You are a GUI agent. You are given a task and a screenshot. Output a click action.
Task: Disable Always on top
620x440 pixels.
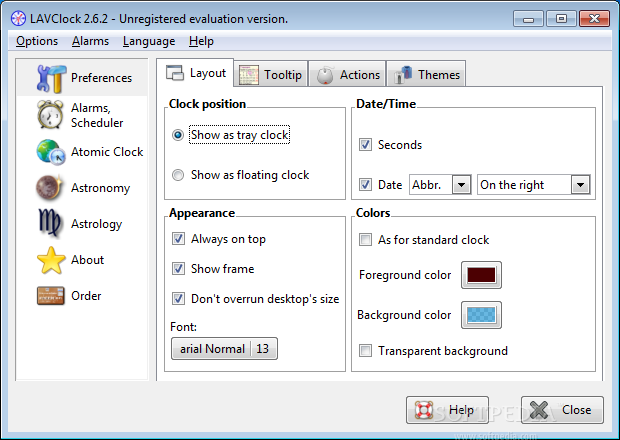[178, 239]
